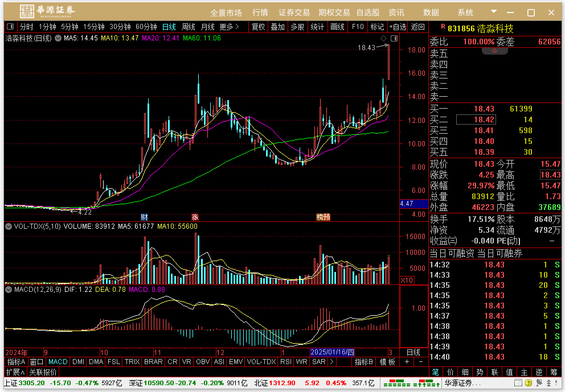Select the 价 price tab
Viewport: 565px width, 392px height.
click(x=451, y=372)
